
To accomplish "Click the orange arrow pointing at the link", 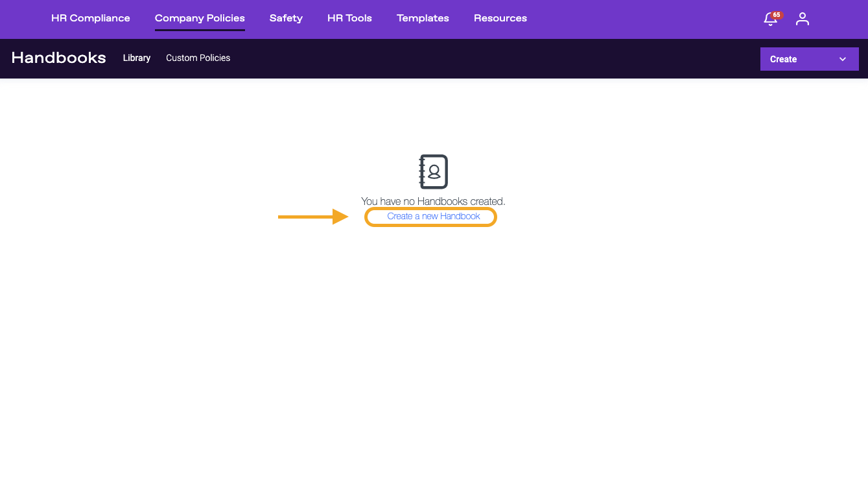I will point(313,217).
